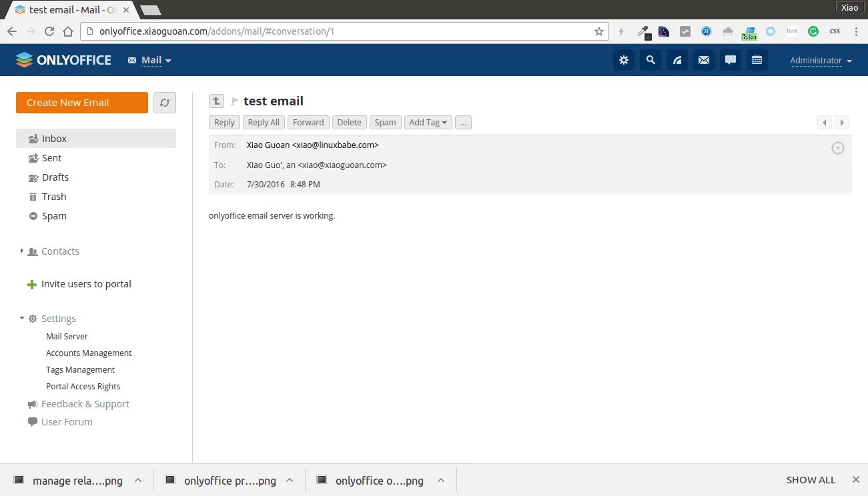
Task: Open the search magnifier icon in header
Action: (x=650, y=60)
